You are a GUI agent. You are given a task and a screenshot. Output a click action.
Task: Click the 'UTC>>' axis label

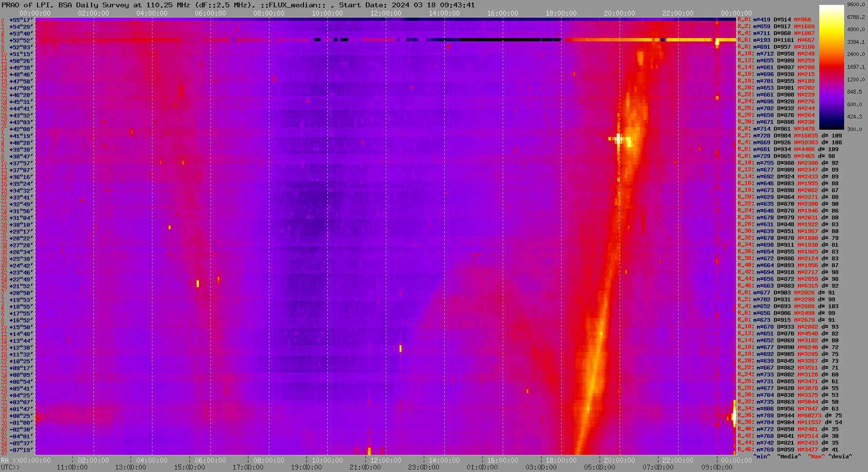[10, 468]
